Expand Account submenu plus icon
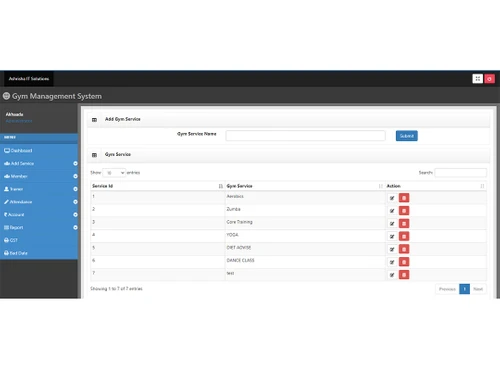 (x=75, y=215)
